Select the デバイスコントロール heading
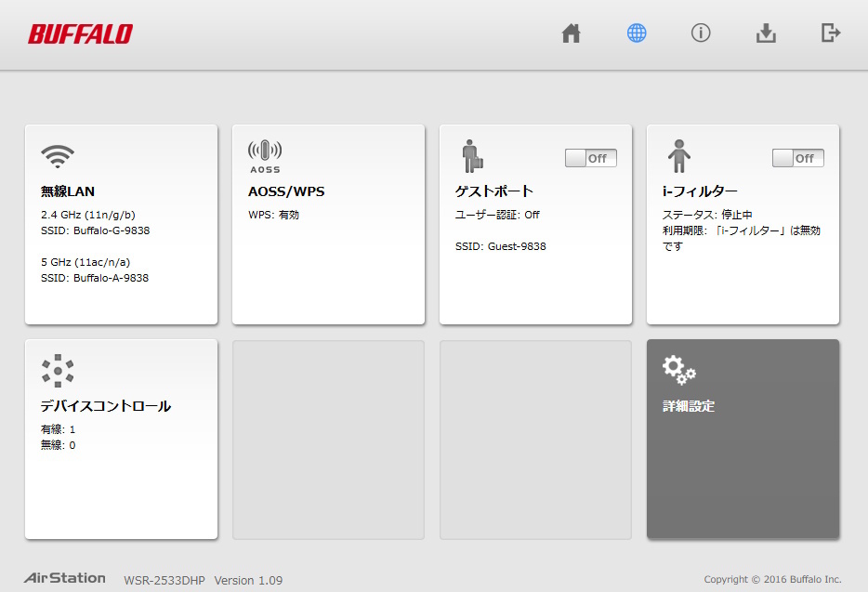868x592 pixels. tap(106, 406)
